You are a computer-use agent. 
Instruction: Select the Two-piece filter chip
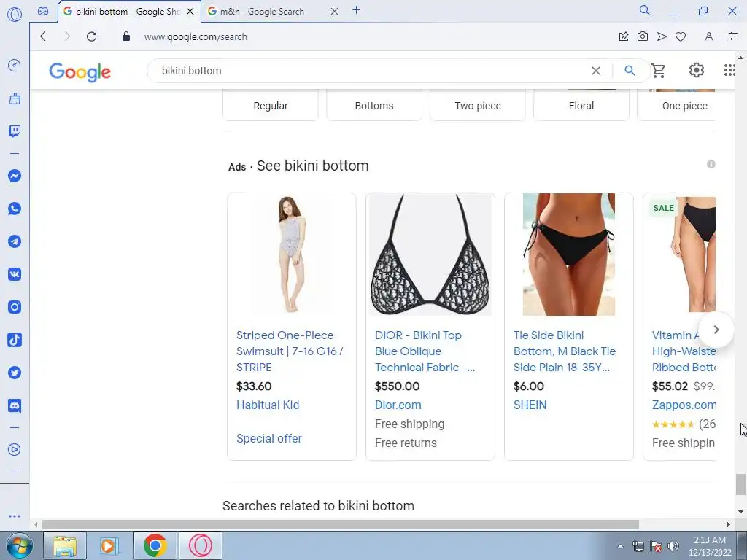pos(478,105)
